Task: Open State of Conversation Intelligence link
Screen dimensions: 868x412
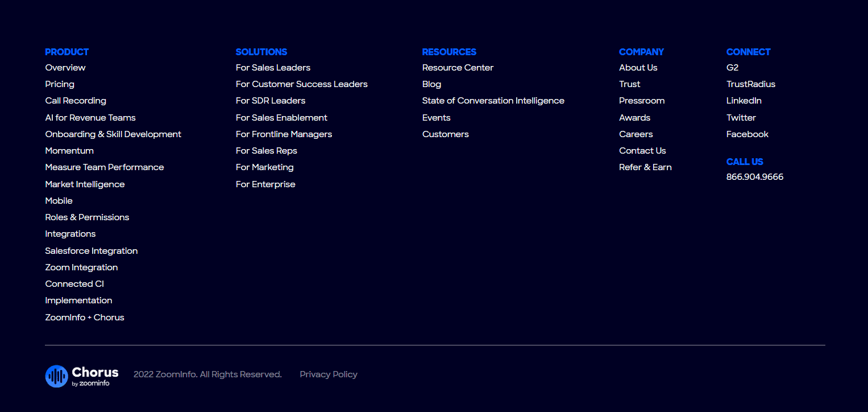Action: pyautogui.click(x=493, y=101)
